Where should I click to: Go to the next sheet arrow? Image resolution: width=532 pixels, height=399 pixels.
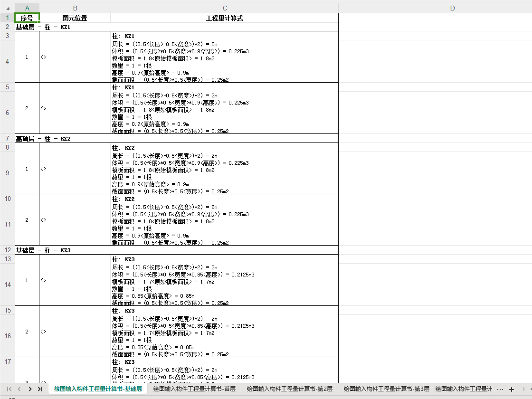click(x=30, y=389)
